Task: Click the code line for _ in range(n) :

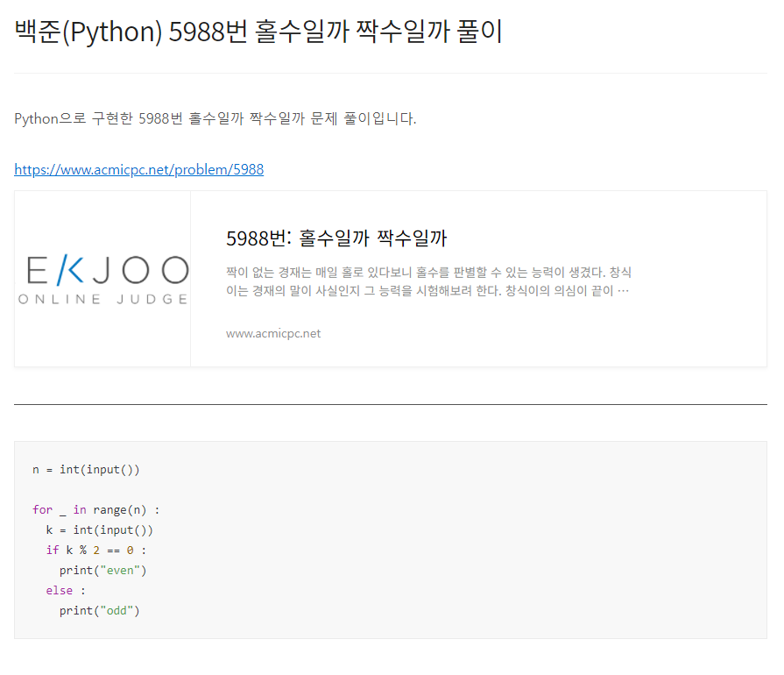Action: tap(96, 510)
